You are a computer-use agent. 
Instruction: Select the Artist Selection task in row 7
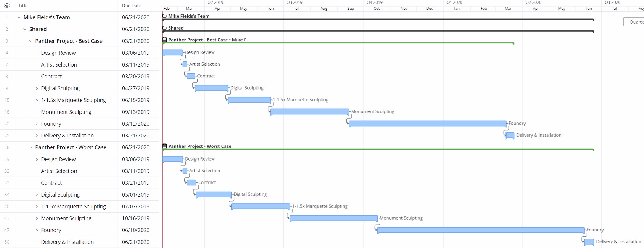[x=59, y=65]
